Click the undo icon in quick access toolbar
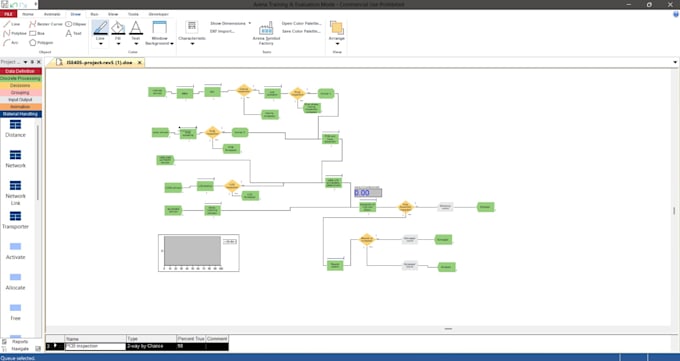 13,5
